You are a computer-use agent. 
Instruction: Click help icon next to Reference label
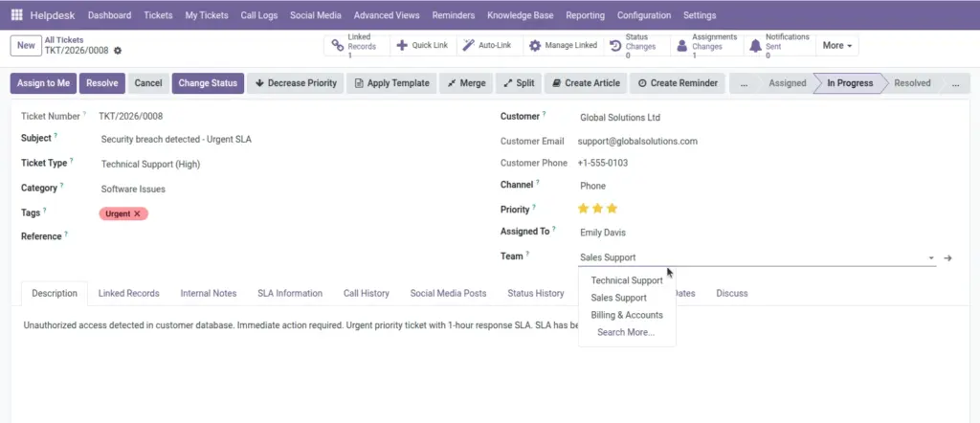pos(66,234)
